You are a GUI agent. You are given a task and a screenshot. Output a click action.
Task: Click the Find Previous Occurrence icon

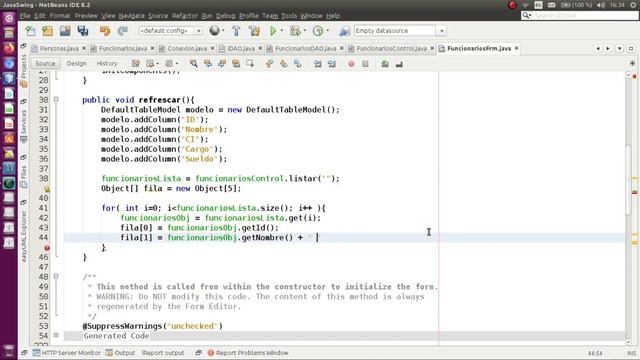(x=208, y=64)
